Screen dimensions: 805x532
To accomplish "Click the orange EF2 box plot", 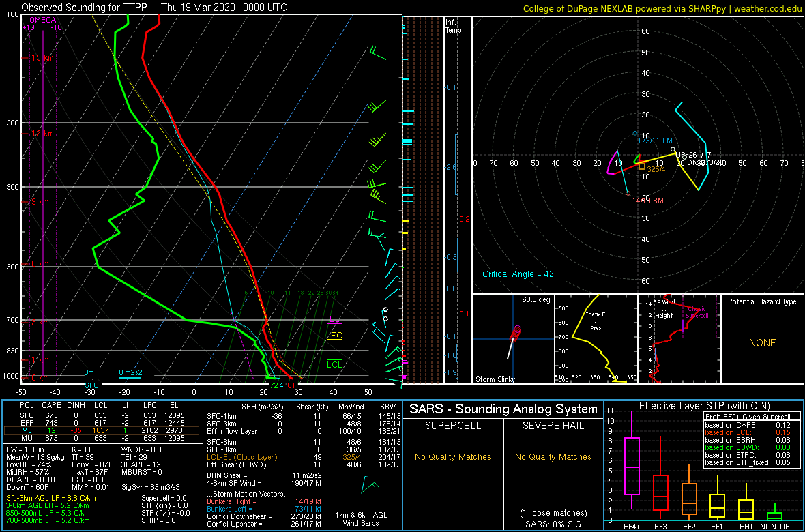I will [689, 498].
